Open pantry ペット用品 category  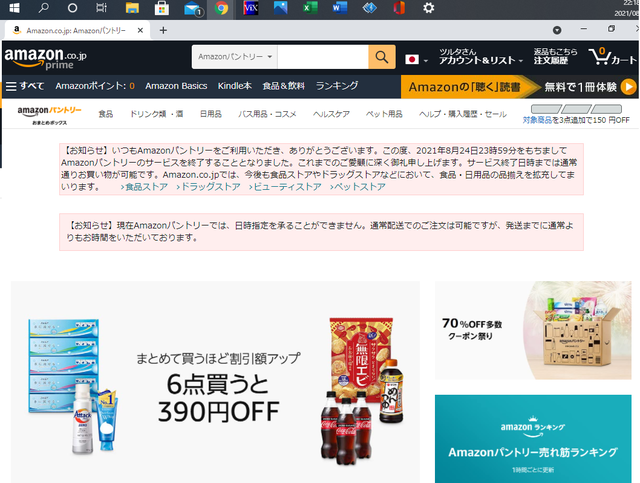(384, 114)
